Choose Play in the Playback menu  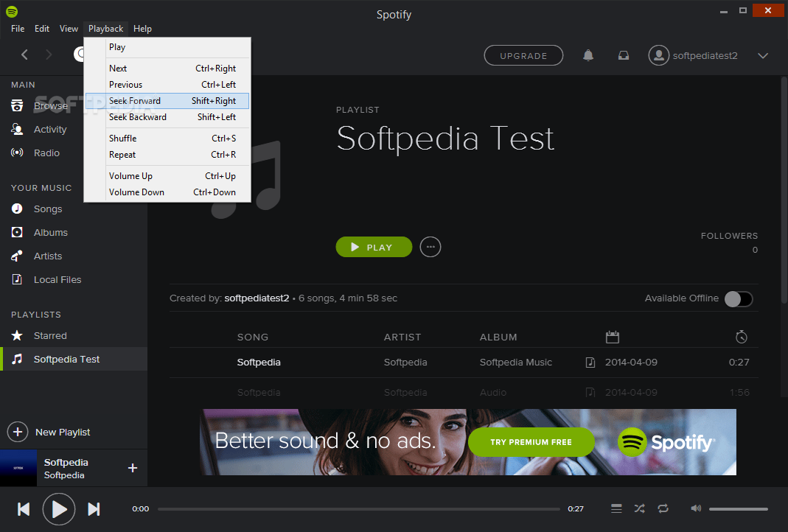click(x=167, y=47)
